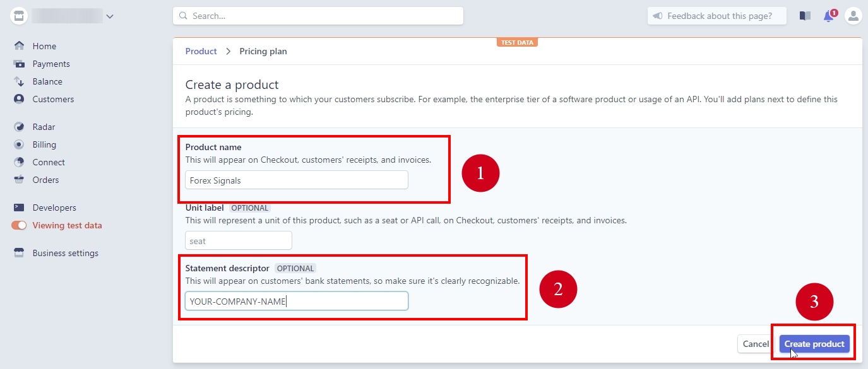Open Radar using its sidebar icon
Viewport: 868px width, 369px height.
click(19, 127)
